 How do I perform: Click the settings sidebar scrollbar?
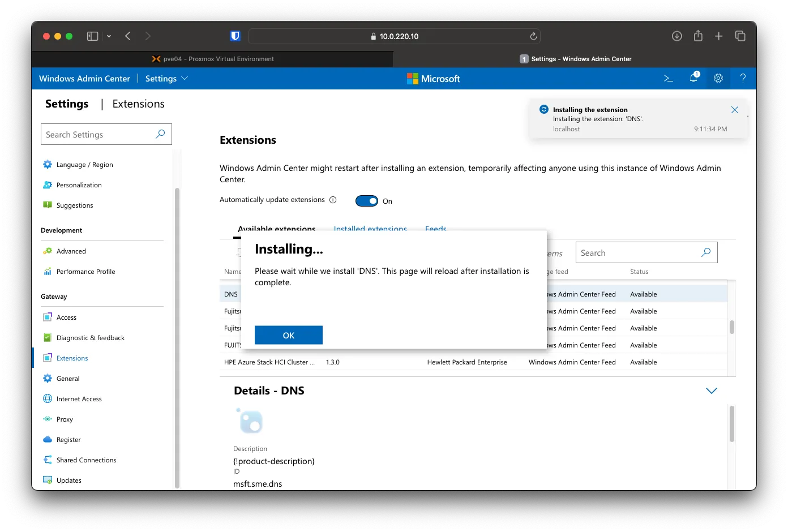coord(177,337)
